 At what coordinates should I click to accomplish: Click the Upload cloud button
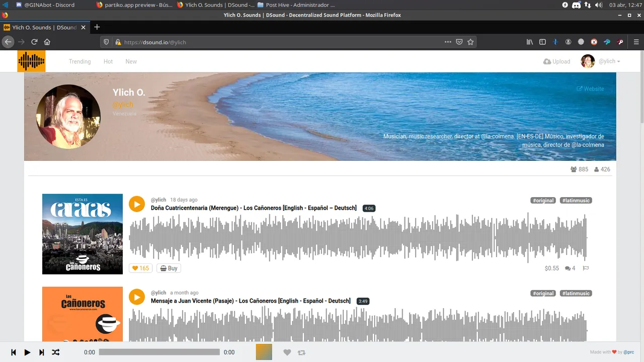(x=556, y=61)
